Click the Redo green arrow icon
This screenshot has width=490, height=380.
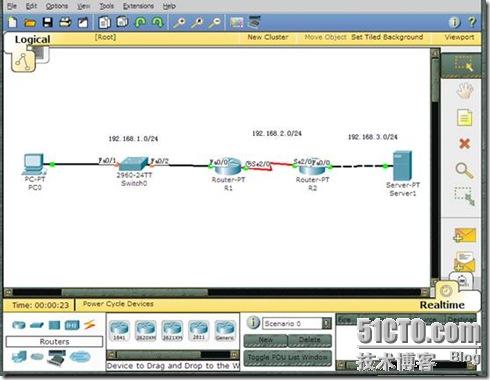[x=157, y=22]
